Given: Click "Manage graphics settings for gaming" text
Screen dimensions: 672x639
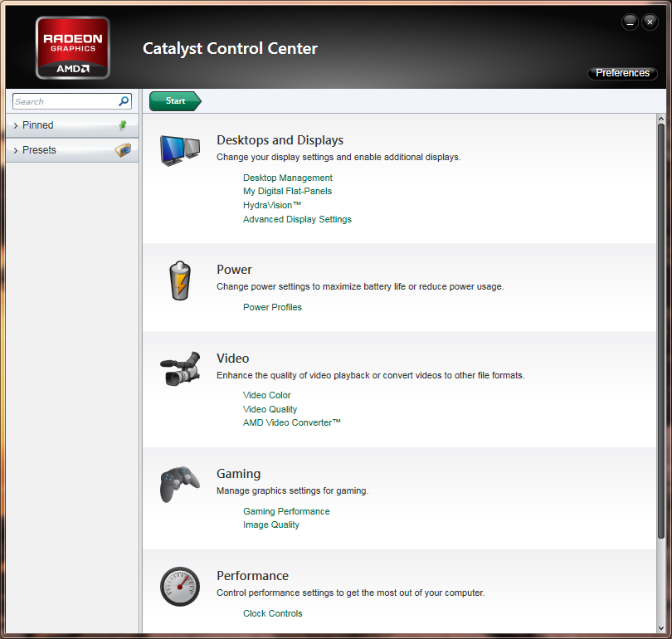Looking at the screenshot, I should 292,490.
